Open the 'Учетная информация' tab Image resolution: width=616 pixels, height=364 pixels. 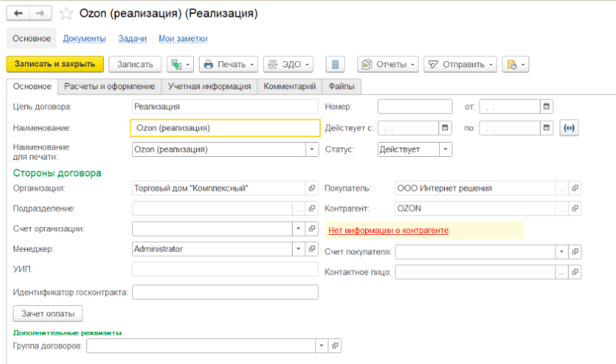pos(209,87)
